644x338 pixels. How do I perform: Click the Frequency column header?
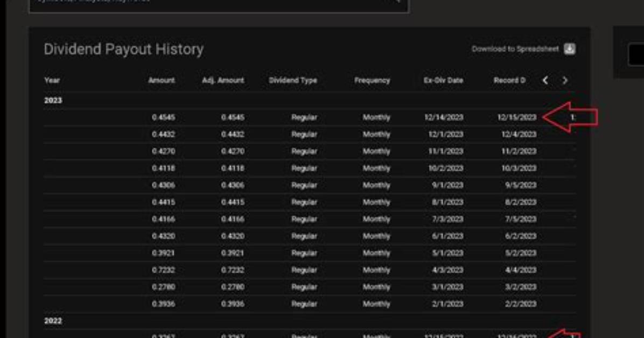coord(372,81)
